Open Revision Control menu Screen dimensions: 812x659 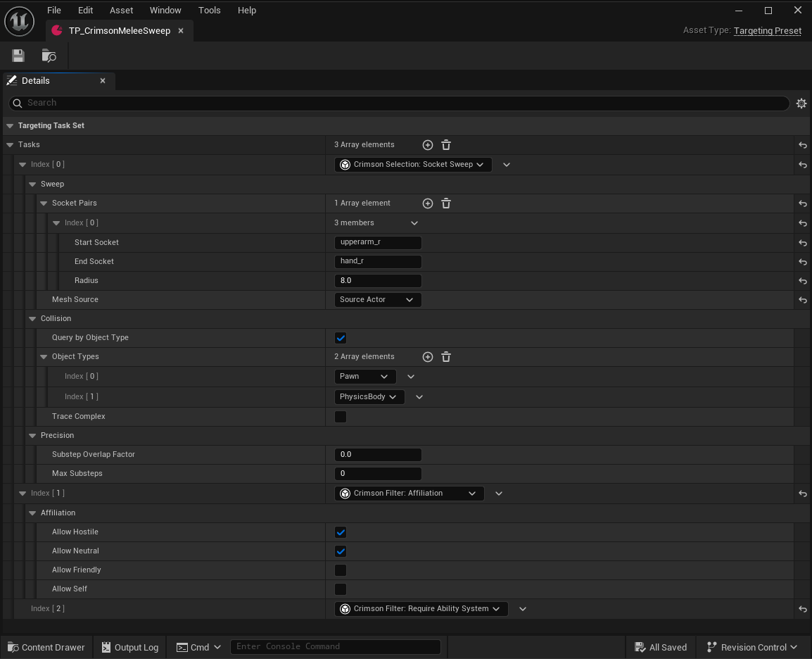pos(752,647)
